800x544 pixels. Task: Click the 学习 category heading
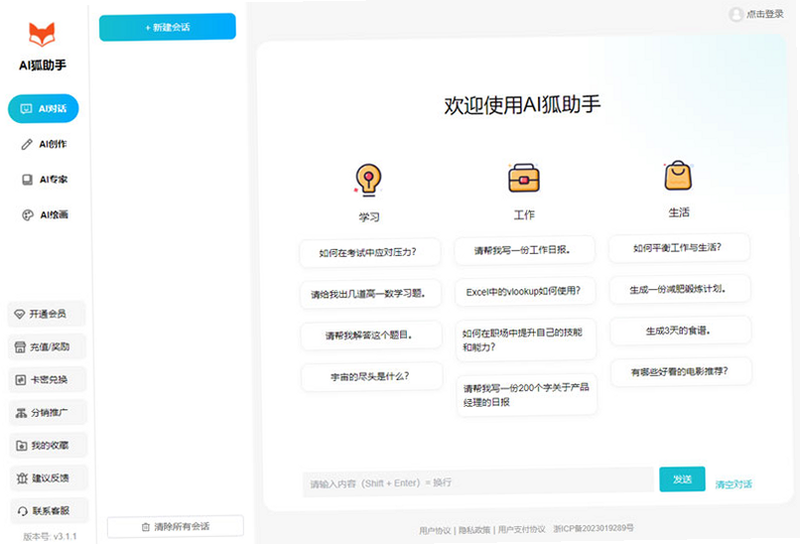pyautogui.click(x=369, y=217)
